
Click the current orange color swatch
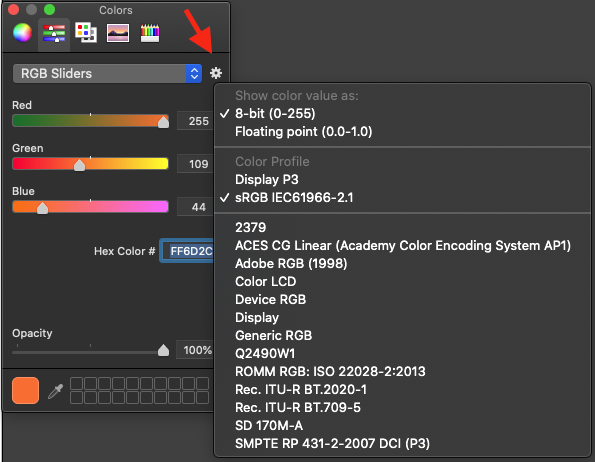(25, 390)
